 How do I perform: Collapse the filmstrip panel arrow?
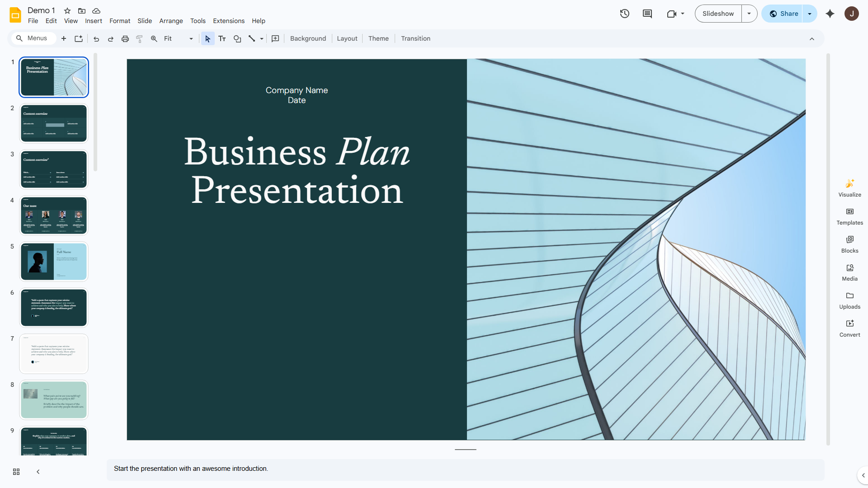(x=38, y=472)
